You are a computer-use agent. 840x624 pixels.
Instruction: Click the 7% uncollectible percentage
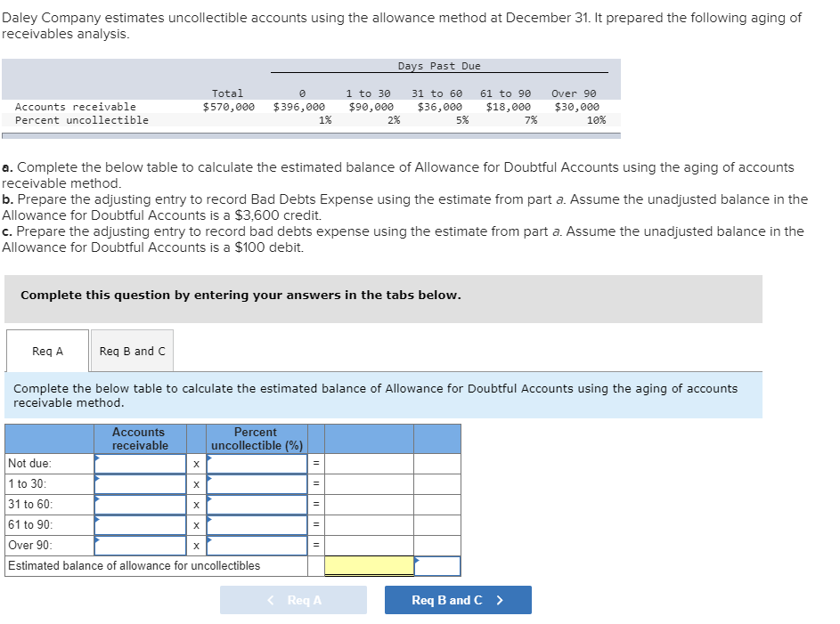pos(531,120)
